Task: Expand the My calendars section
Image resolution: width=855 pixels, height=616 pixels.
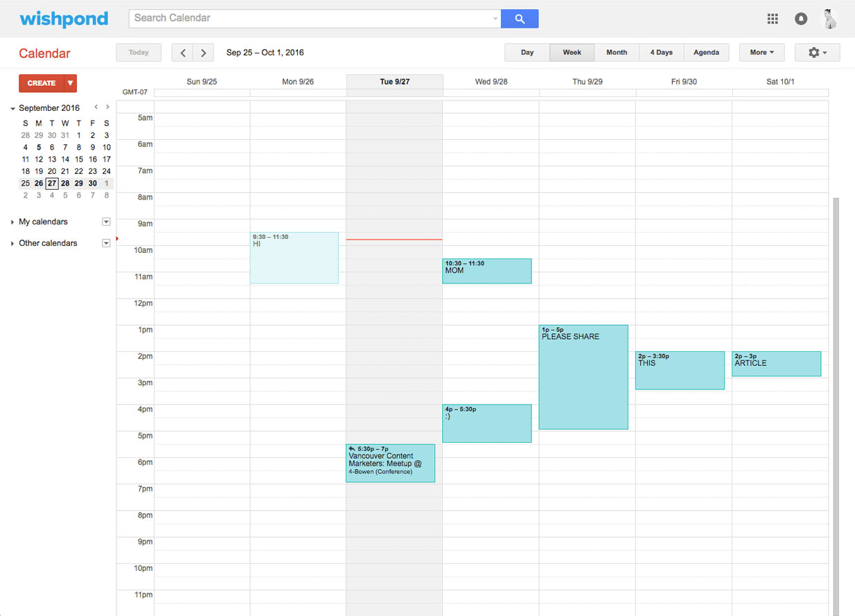Action: point(12,222)
